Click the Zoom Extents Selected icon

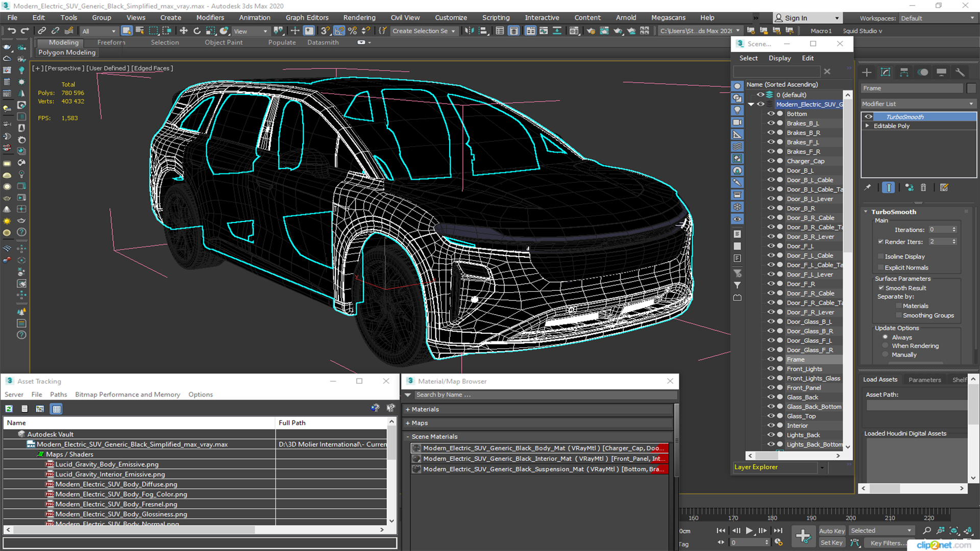[x=954, y=531]
